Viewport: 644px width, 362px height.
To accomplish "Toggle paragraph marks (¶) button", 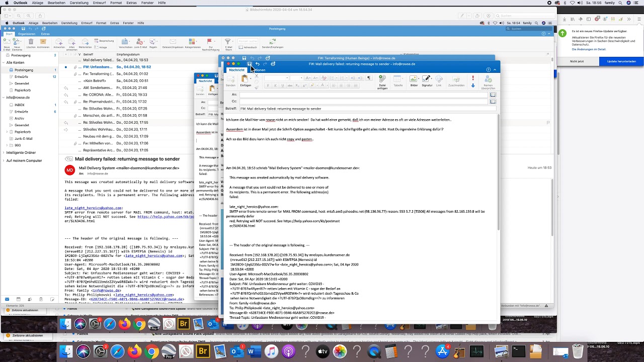I will 369,78.
